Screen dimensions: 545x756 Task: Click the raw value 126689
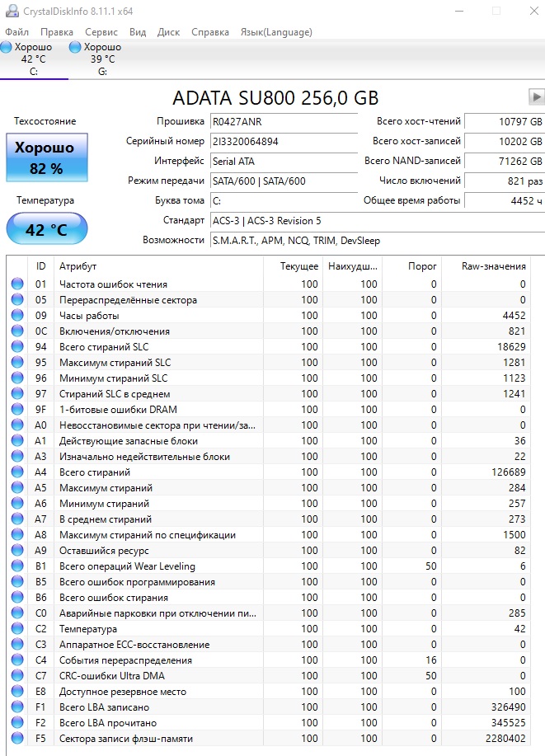(509, 472)
